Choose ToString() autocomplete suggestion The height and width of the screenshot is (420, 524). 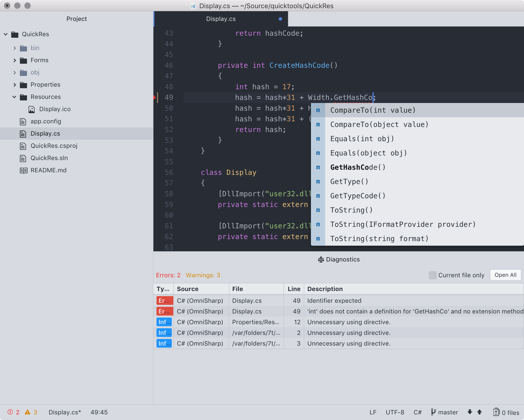point(417,210)
